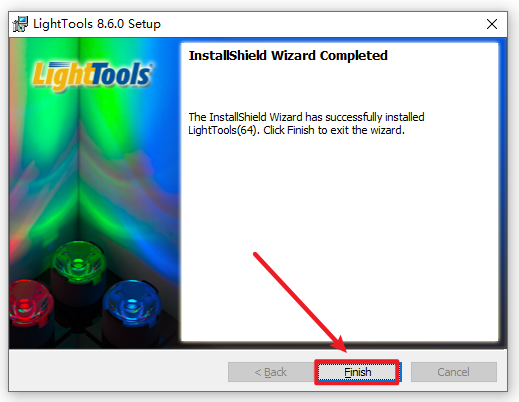Click the green LED lens image
This screenshot has width=519, height=402.
pos(78,260)
